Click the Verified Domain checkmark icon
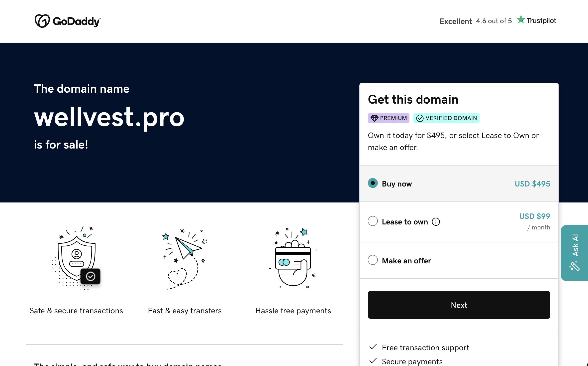588x366 pixels. (420, 118)
